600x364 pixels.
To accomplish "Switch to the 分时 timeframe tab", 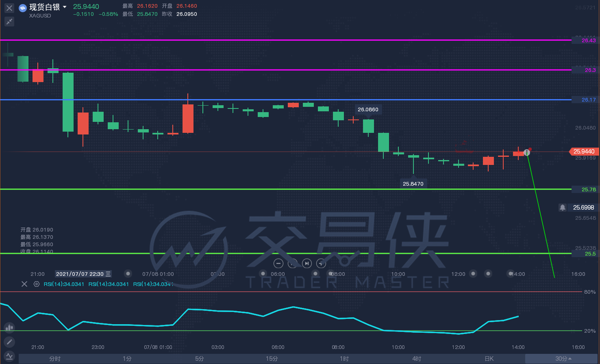I will pos(55,359).
